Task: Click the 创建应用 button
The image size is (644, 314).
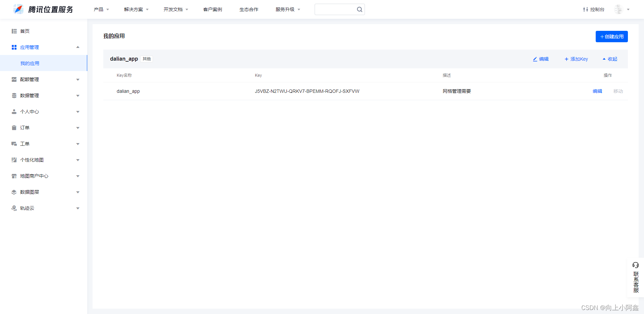Action: tap(612, 37)
